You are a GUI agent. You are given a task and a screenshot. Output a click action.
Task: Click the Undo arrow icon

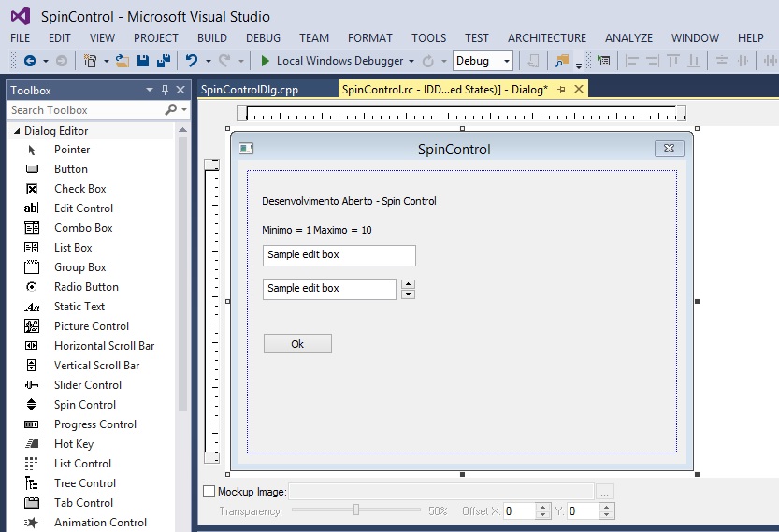(191, 61)
